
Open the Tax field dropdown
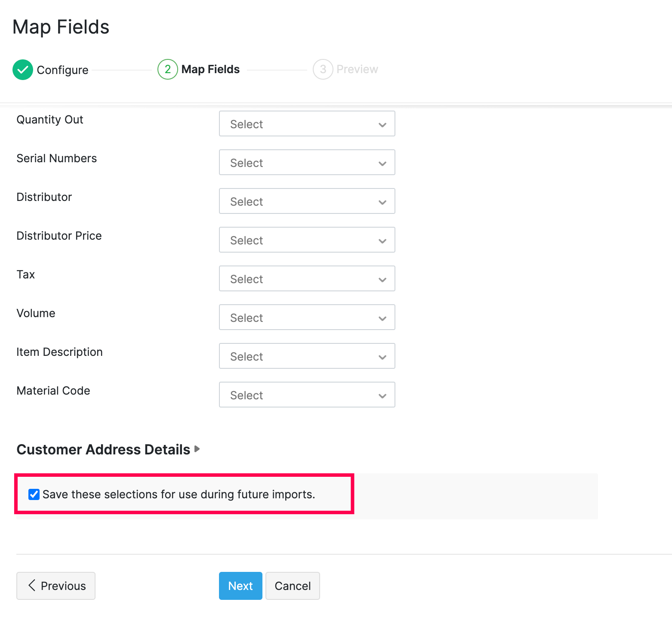(x=307, y=279)
